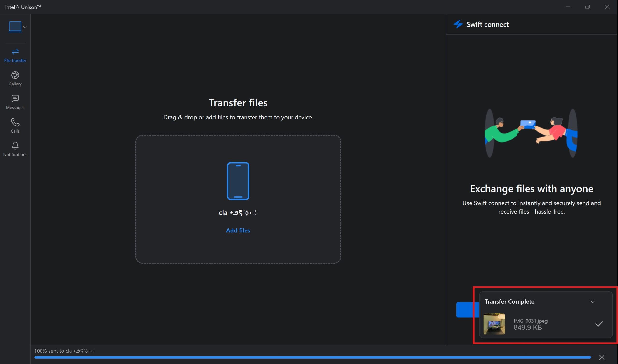The height and width of the screenshot is (364, 618).
Task: Click the laptop icon in the sidebar
Action: pos(15,27)
